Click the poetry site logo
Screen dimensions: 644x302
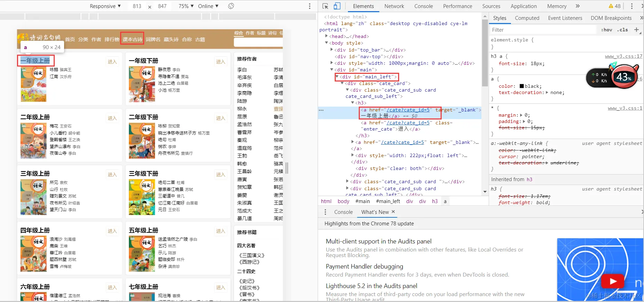pos(39,38)
